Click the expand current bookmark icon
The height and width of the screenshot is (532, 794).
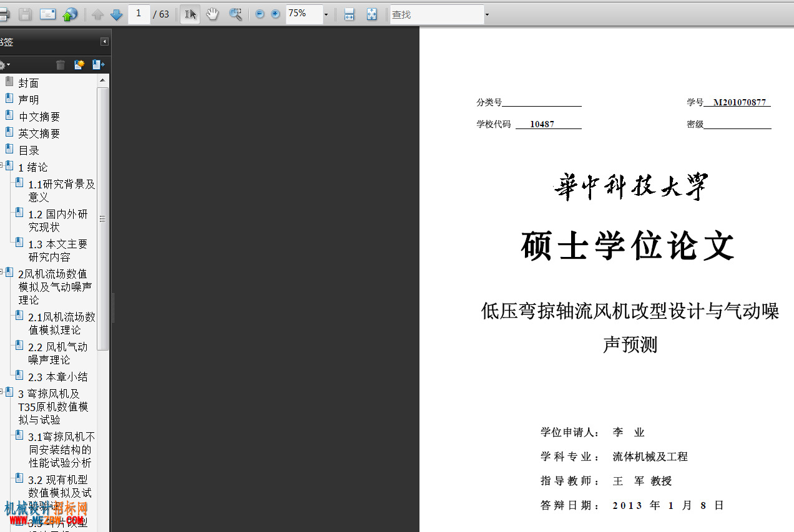click(x=98, y=65)
